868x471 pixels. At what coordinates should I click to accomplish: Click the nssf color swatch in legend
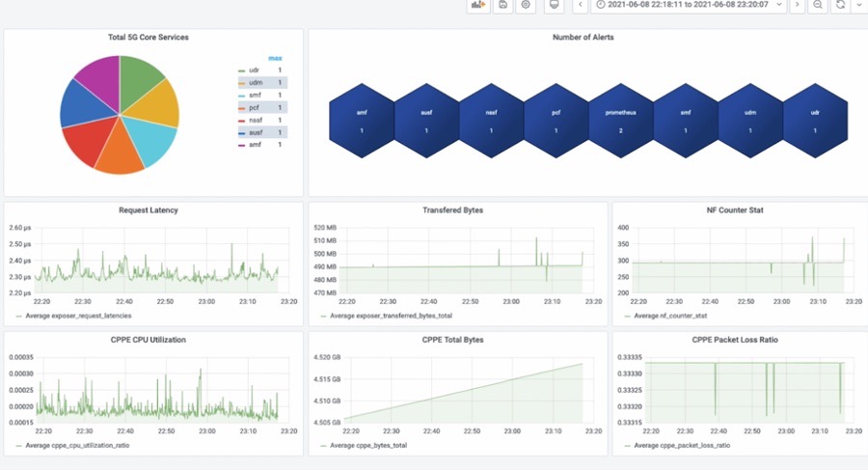coord(242,120)
